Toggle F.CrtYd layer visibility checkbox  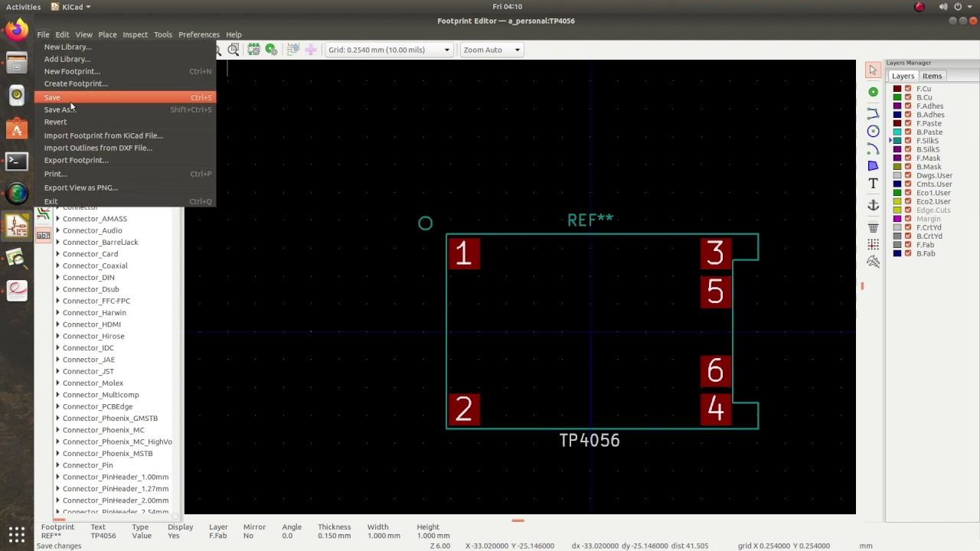point(908,227)
